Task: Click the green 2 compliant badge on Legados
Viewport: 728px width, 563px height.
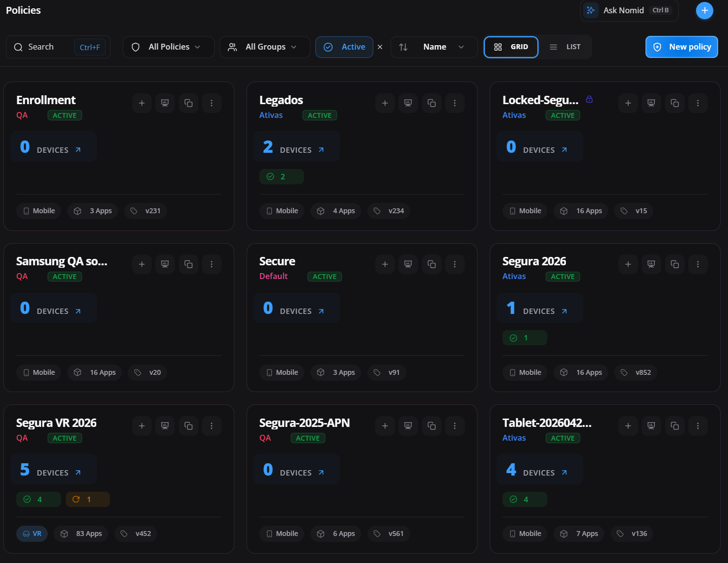Action: pyautogui.click(x=281, y=177)
